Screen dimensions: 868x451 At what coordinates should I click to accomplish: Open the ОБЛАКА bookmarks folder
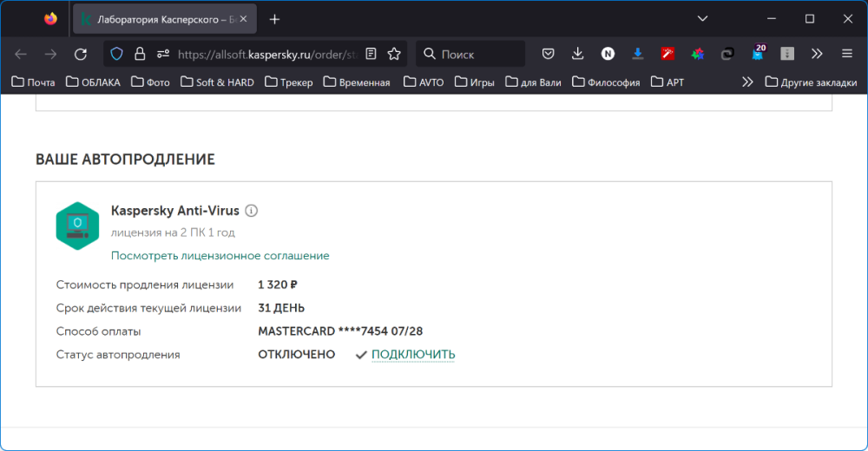point(93,82)
